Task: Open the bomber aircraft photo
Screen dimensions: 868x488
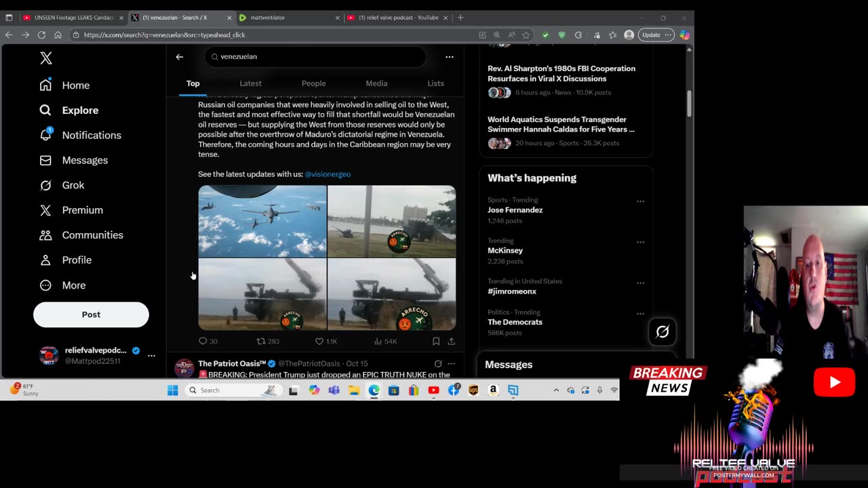Action: click(x=262, y=221)
